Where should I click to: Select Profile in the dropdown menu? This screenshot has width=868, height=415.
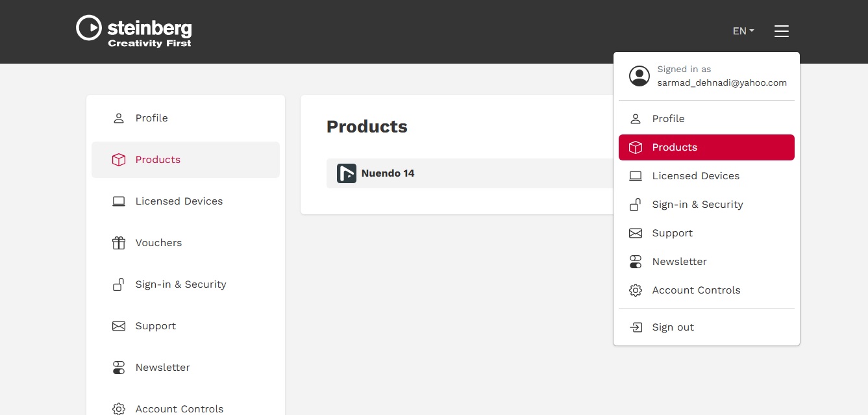[668, 119]
